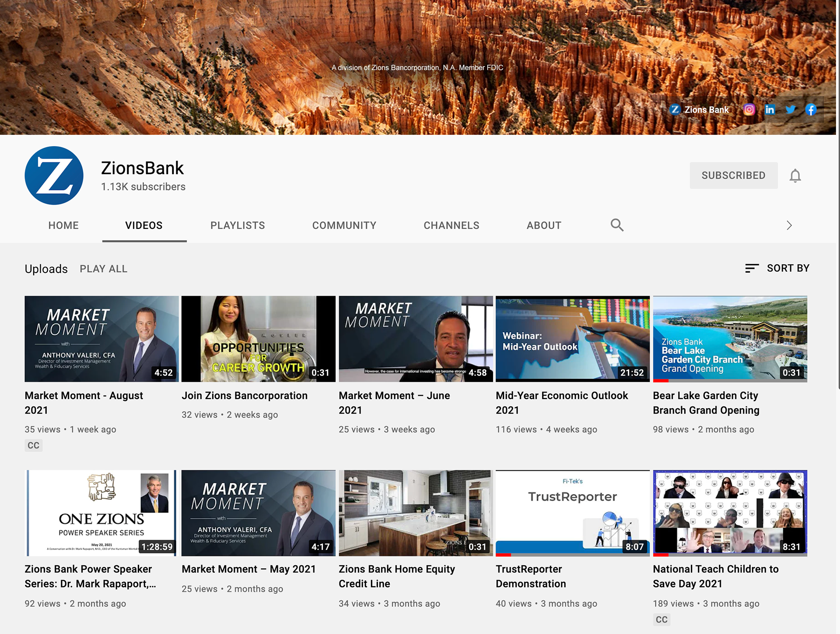840x634 pixels.
Task: Click the '1.13K subscribers' text
Action: [x=143, y=187]
